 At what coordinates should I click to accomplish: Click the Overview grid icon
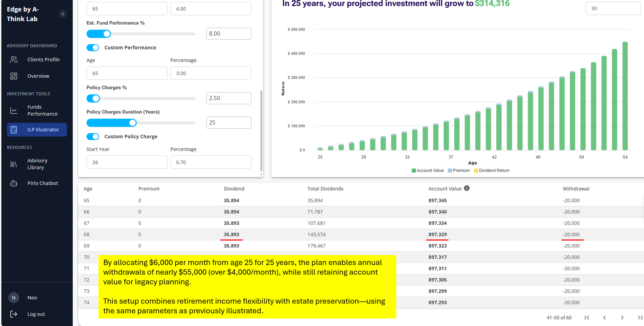point(14,76)
